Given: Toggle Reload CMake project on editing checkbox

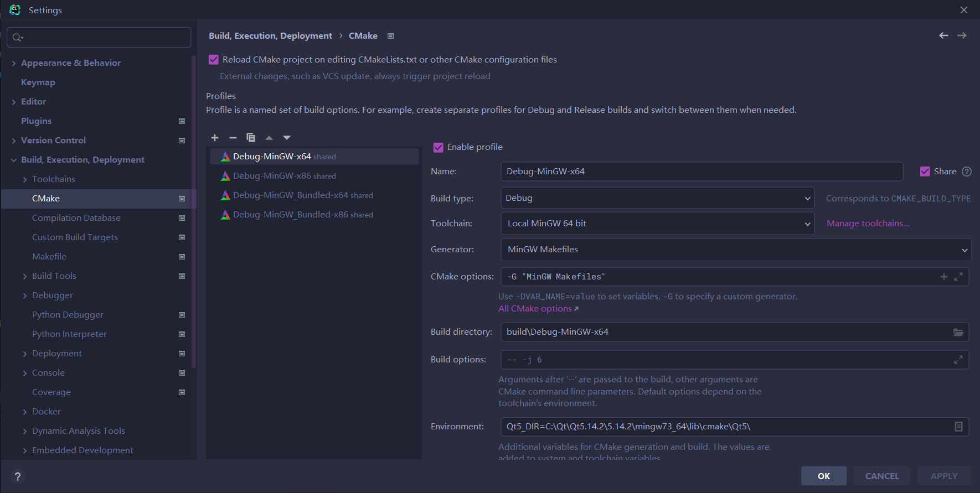Looking at the screenshot, I should pyautogui.click(x=214, y=60).
